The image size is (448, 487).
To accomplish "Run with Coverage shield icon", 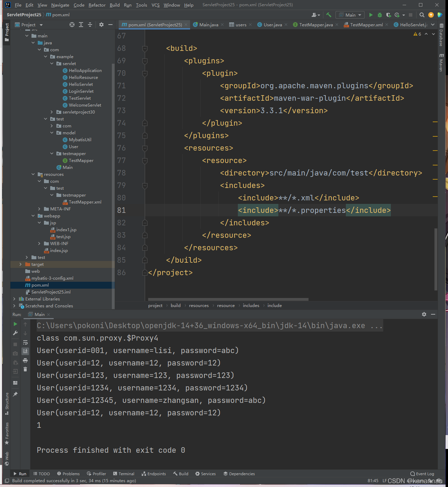I will point(388,15).
